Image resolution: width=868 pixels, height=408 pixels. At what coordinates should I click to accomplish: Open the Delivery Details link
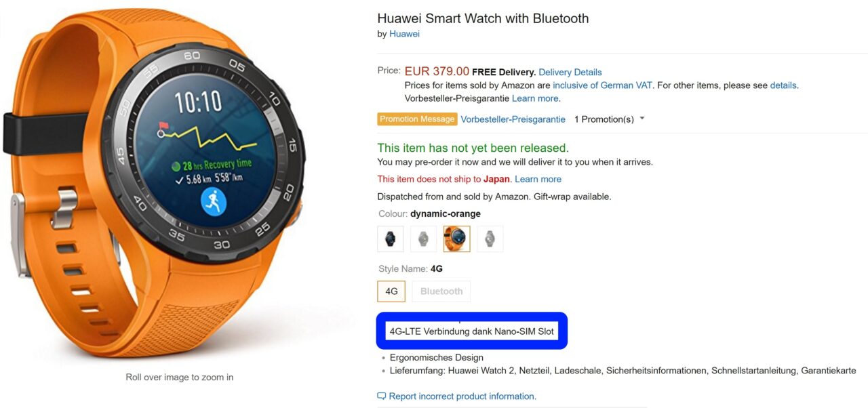click(x=570, y=72)
